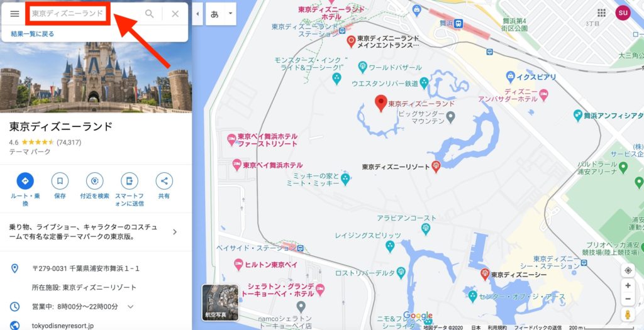Image resolution: width=644 pixels, height=330 pixels.
Task: Click the ウエスタンリバー鉄道 marker
Action: pyautogui.click(x=424, y=84)
